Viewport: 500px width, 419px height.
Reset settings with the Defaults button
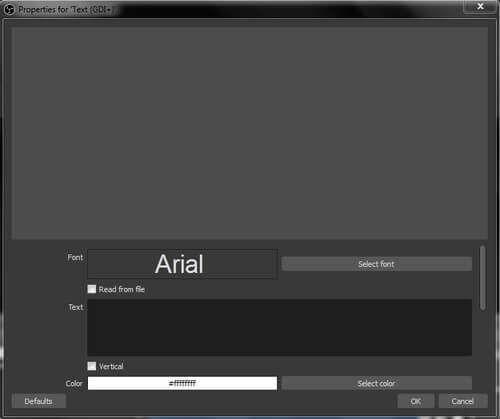point(39,401)
